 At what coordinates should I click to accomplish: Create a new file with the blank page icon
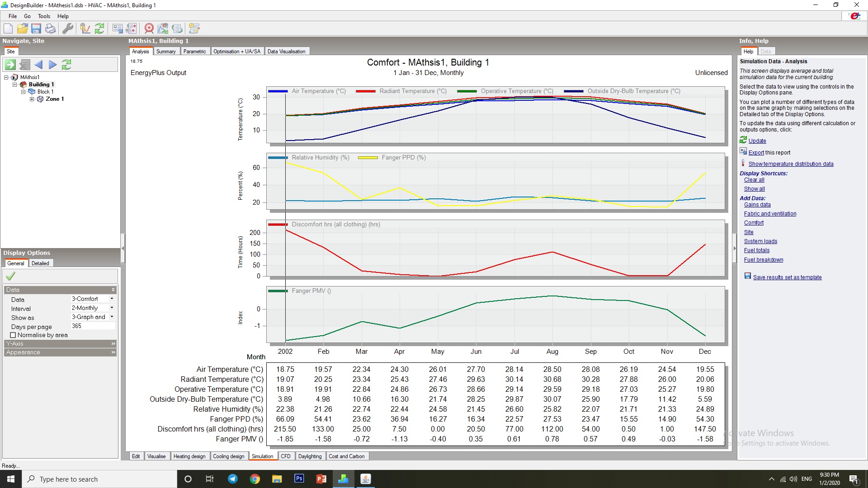pyautogui.click(x=8, y=28)
